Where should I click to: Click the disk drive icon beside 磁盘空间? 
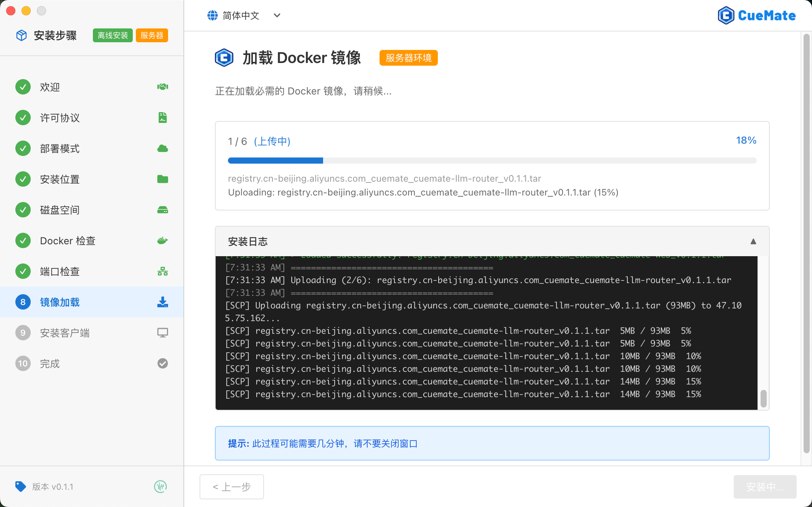pos(162,210)
